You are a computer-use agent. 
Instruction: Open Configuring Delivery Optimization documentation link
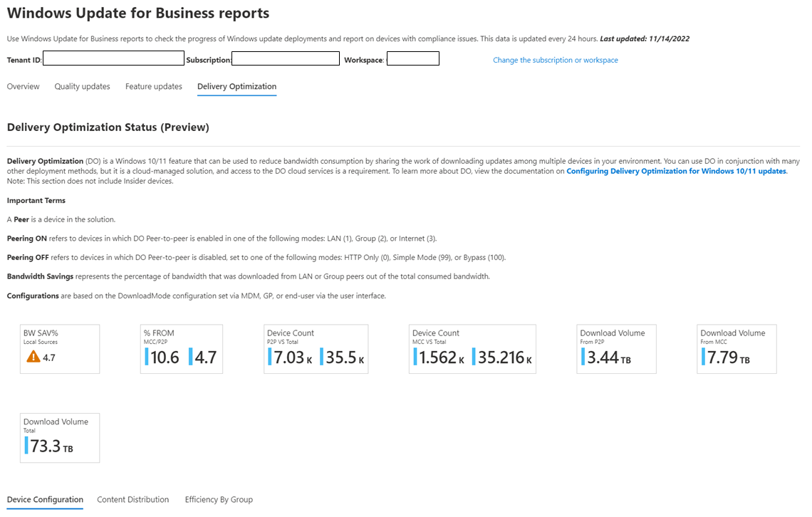tap(676, 171)
